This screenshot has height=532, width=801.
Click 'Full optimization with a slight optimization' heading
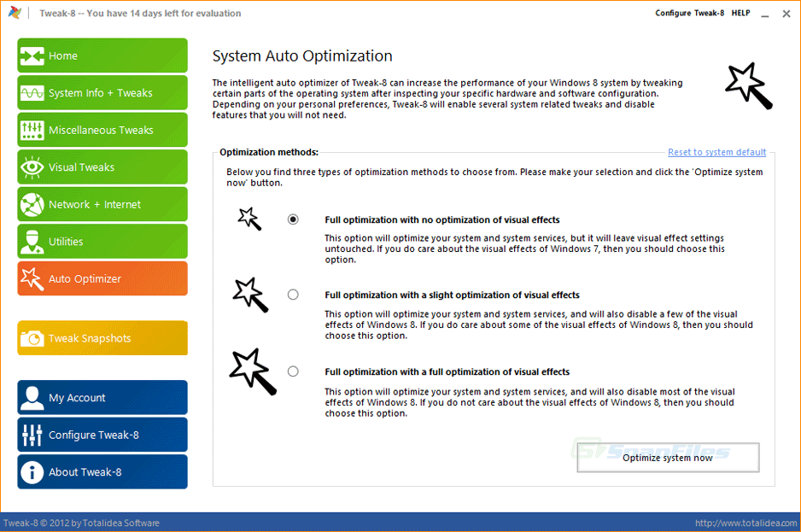point(452,295)
